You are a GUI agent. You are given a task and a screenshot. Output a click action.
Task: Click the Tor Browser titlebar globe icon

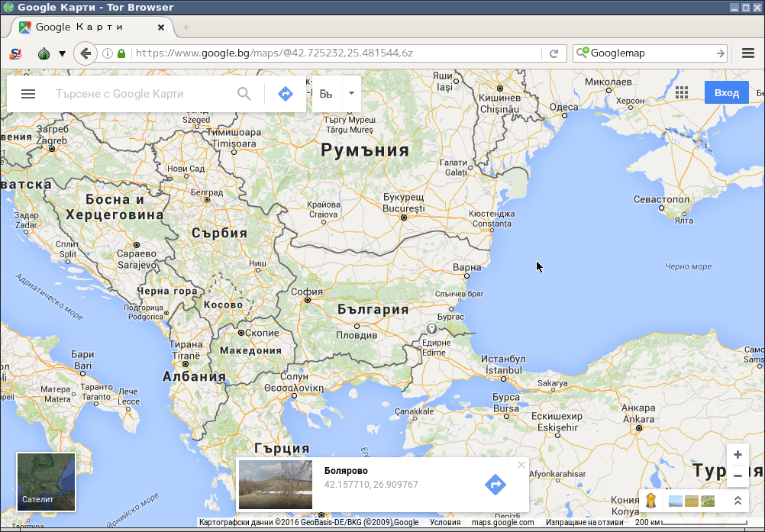point(8,8)
